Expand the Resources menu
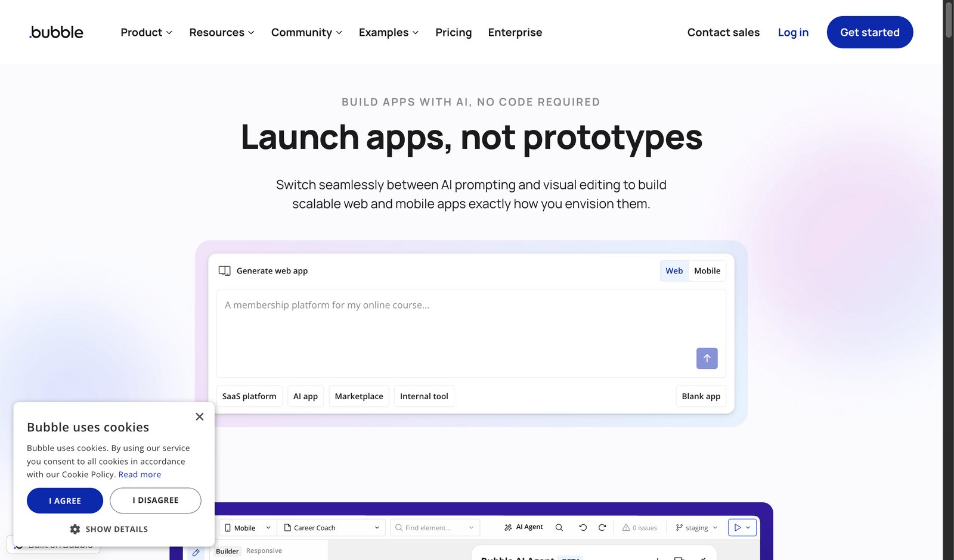 (222, 32)
